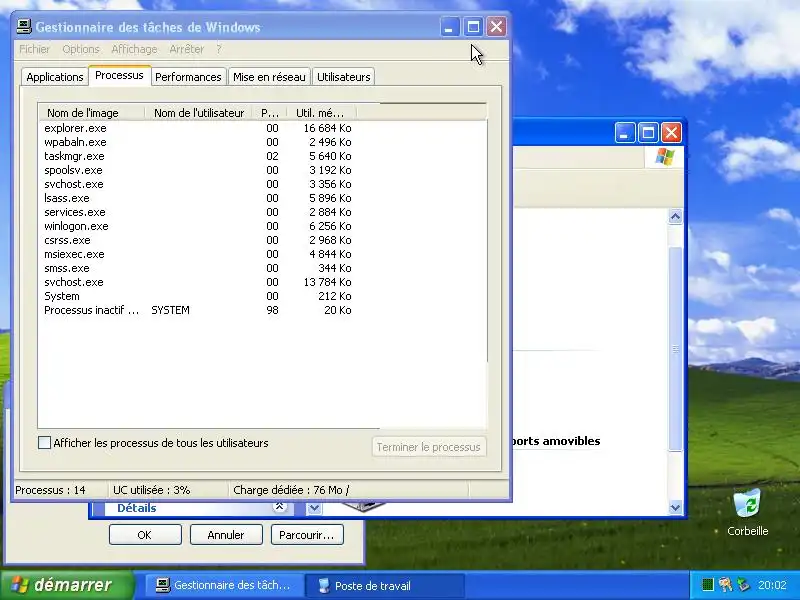Enable Afficher les processus de tous les utilisateurs
Image resolution: width=800 pixels, height=600 pixels.
[44, 443]
